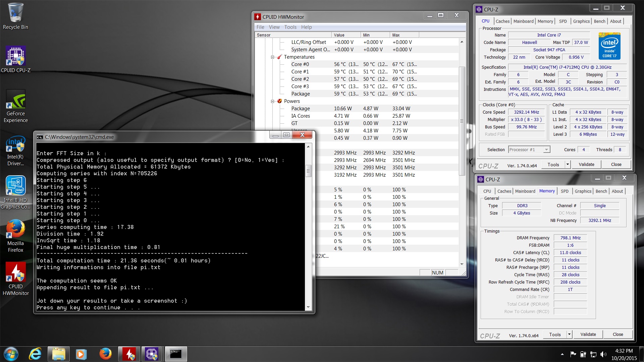Click the Sensor column header
Image resolution: width=644 pixels, height=362 pixels.
293,35
